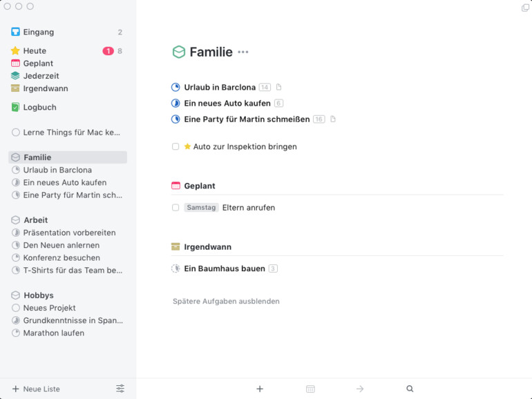Check off Eltern anrufen task
This screenshot has width=532, height=399.
175,207
